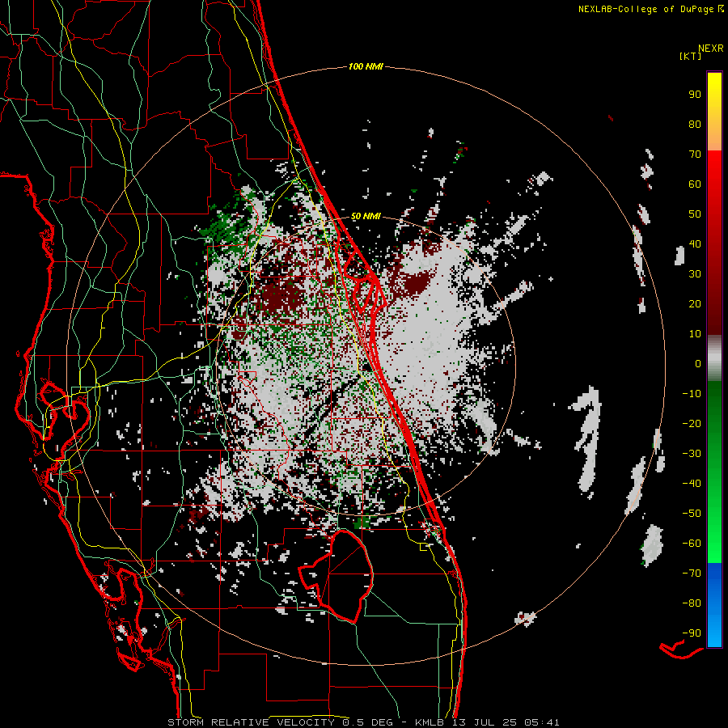Click the -70 value on velocity scale
Viewport: 728px width, 728px height.
coord(692,574)
